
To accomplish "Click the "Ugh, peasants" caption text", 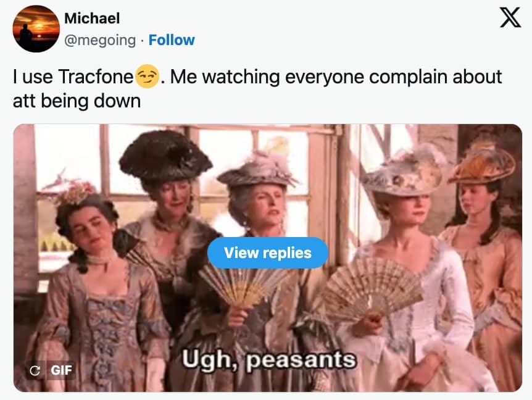I will [268, 360].
